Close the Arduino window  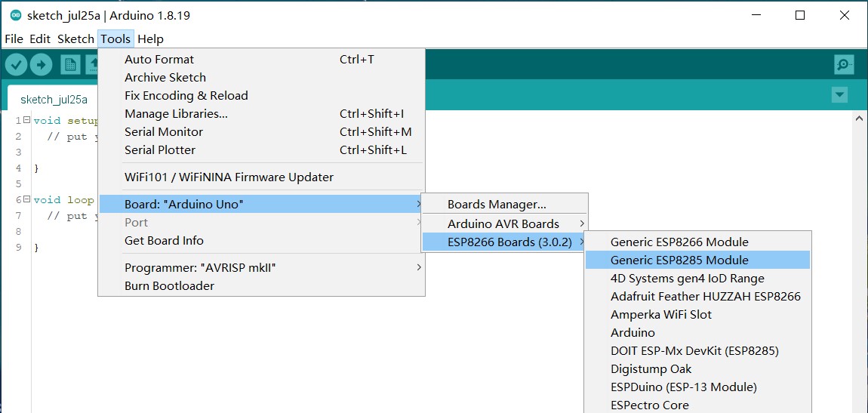(x=844, y=16)
